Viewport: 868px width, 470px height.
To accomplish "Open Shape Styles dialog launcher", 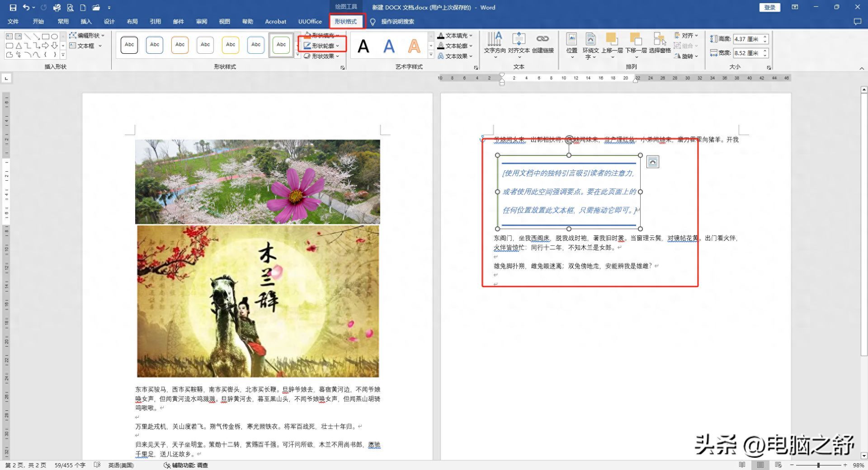I will click(343, 68).
